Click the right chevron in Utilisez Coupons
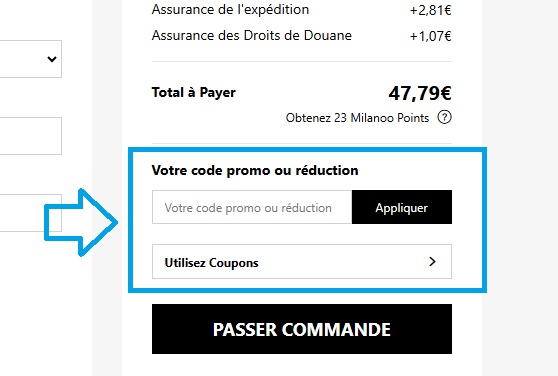This screenshot has height=376, width=558. coord(432,261)
